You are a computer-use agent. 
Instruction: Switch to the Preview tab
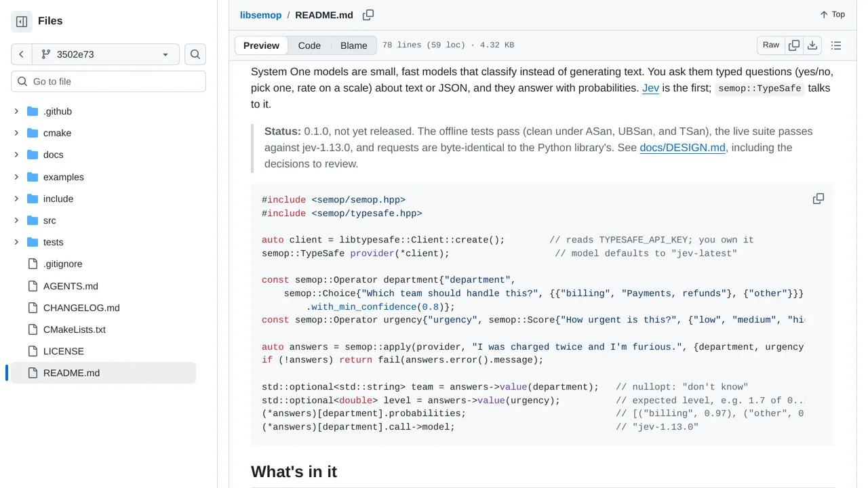pos(261,45)
